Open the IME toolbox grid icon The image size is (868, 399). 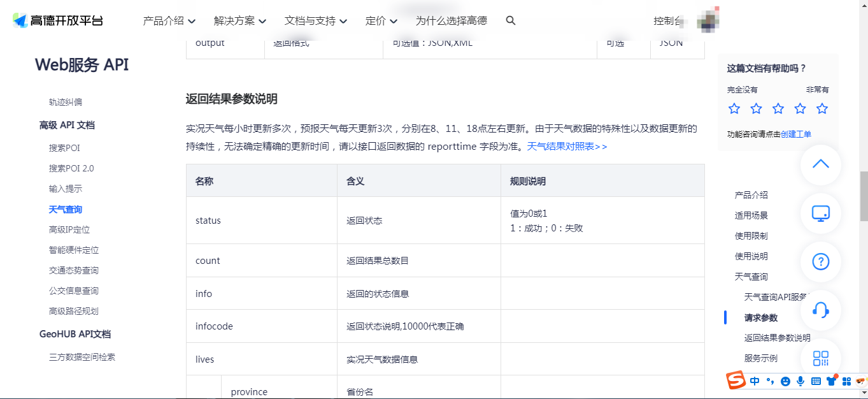point(846,381)
